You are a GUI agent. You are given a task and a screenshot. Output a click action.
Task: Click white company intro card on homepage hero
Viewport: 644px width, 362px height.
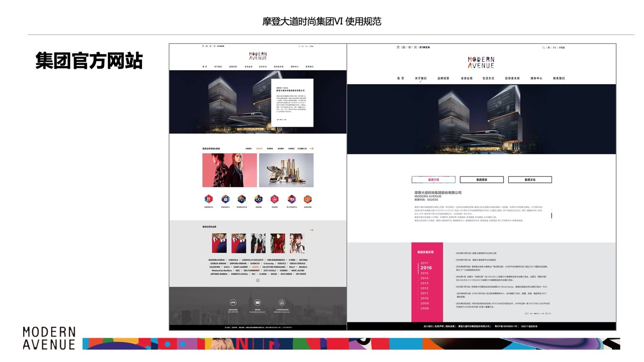tap(292, 103)
